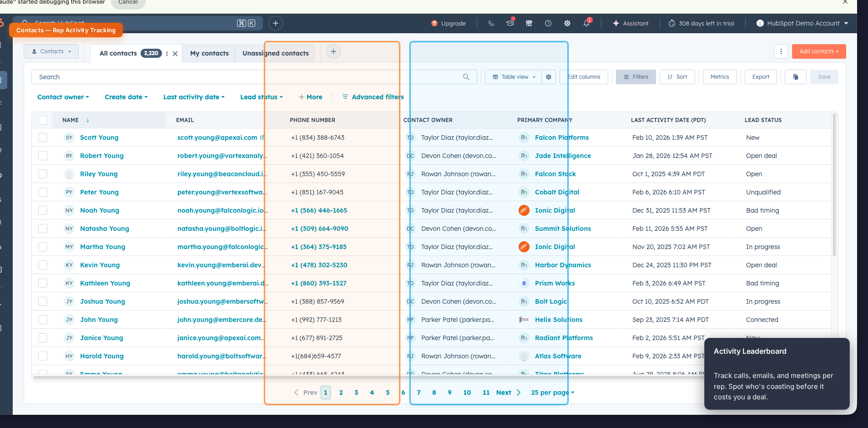Open table view settings gear
The width and height of the screenshot is (868, 428).
[x=549, y=77]
